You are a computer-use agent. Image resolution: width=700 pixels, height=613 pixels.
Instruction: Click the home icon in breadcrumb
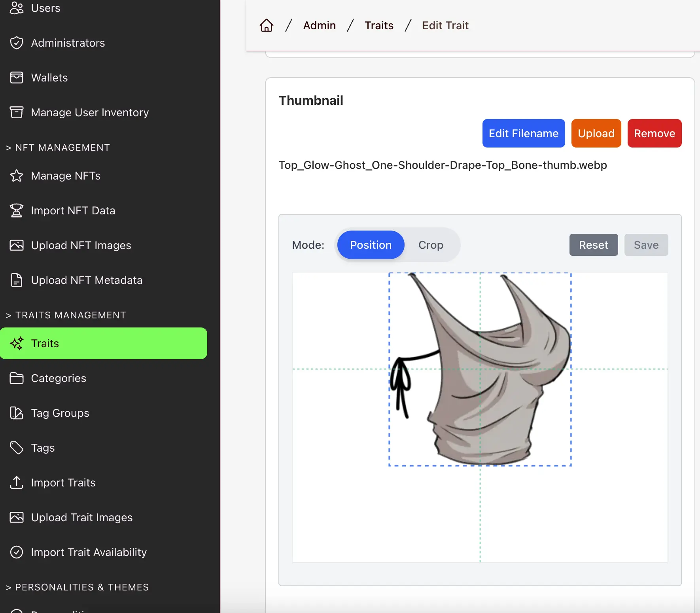(x=266, y=25)
